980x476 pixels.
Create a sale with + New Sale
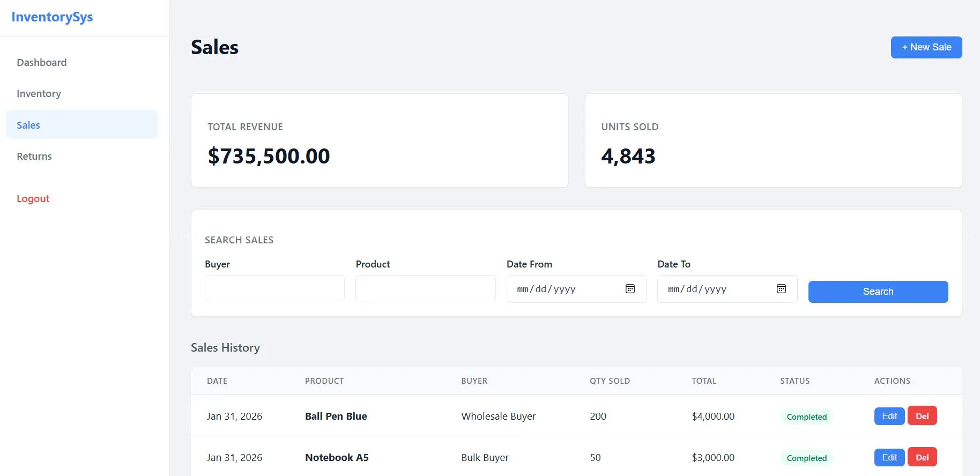tap(926, 47)
